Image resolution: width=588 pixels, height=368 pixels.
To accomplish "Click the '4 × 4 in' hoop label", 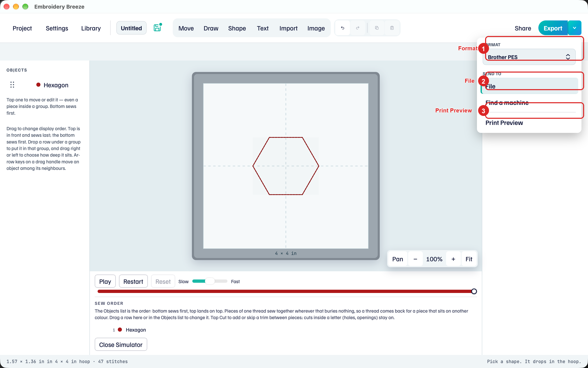I will click(x=285, y=253).
